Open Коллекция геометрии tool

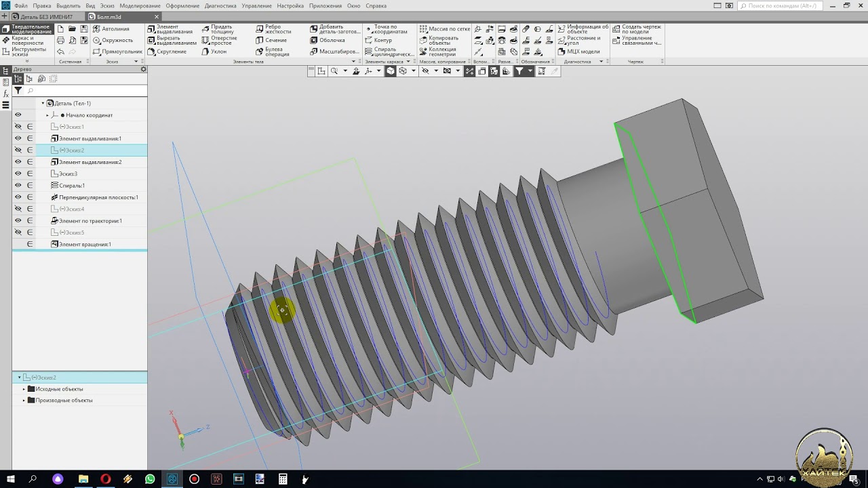click(x=438, y=52)
